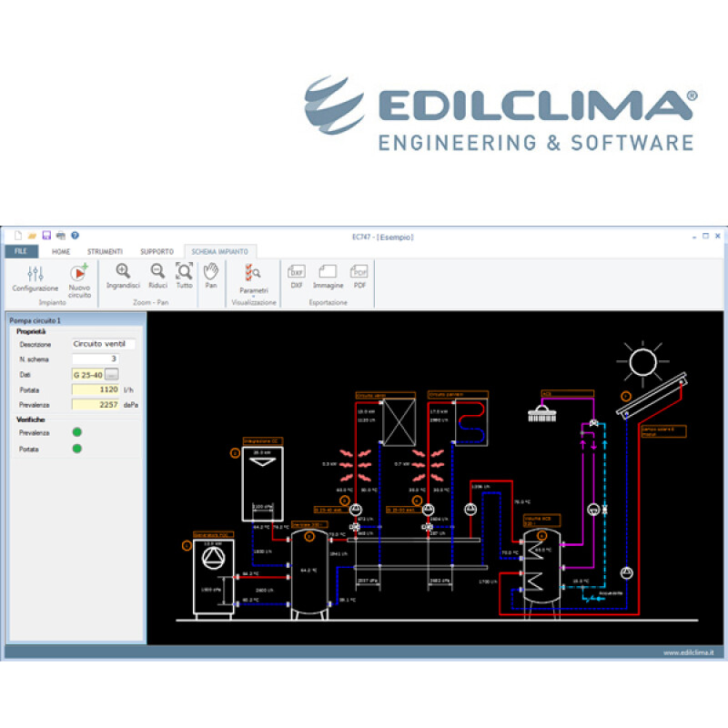Screen dimensions: 728x728
Task: Select the fan coil terminal with crossed box
Action: click(x=399, y=422)
